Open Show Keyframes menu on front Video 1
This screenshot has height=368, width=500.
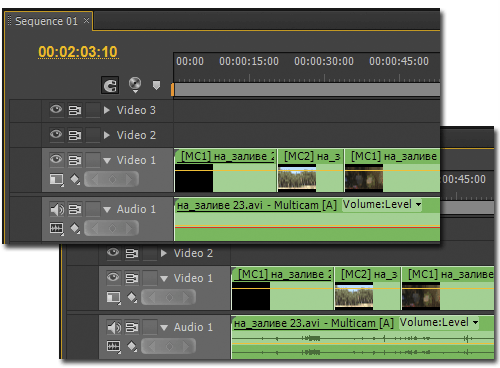coord(75,179)
